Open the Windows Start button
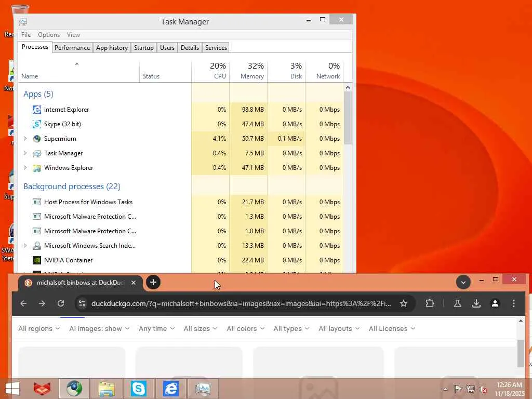The height and width of the screenshot is (399, 532). tap(12, 389)
